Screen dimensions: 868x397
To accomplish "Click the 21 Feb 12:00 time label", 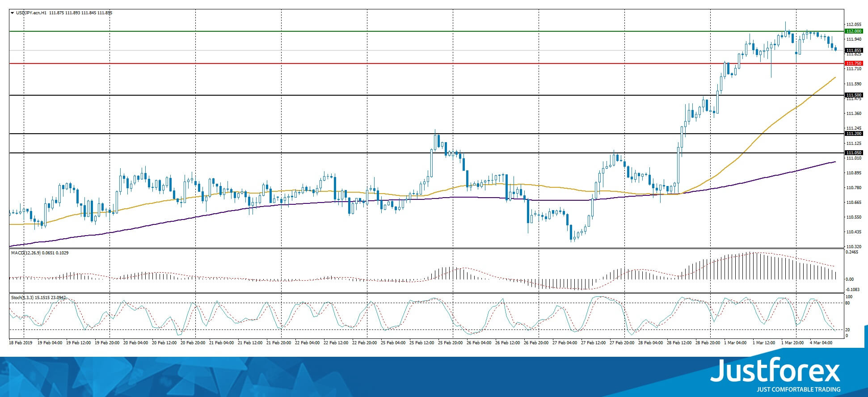I will pyautogui.click(x=250, y=343).
